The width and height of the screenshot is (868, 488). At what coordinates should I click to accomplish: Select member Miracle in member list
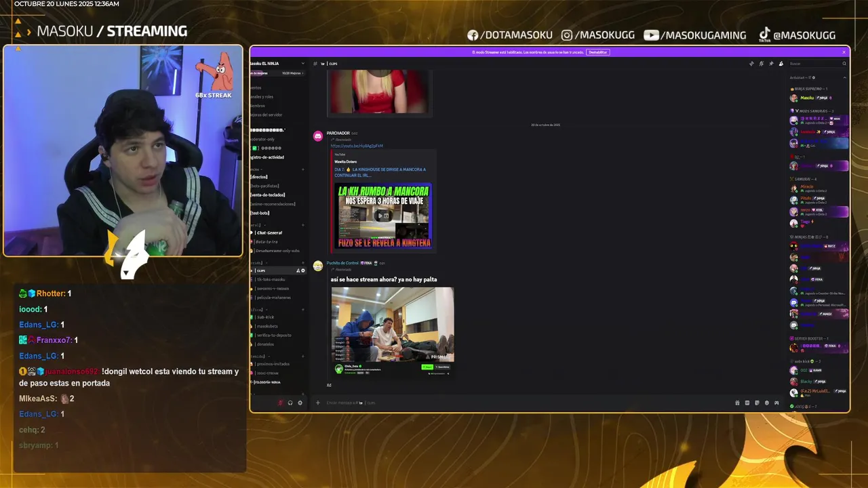[x=807, y=186]
